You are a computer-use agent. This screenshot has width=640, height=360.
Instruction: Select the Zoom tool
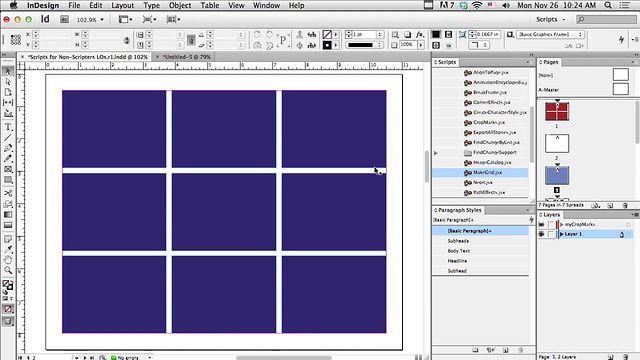(8, 270)
